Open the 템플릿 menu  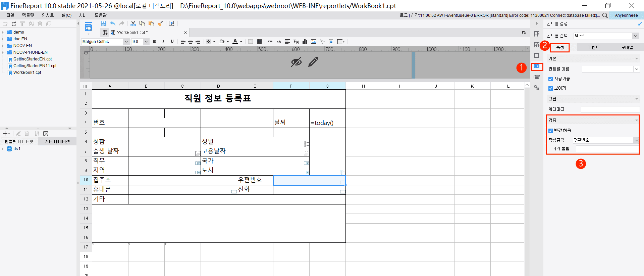28,15
